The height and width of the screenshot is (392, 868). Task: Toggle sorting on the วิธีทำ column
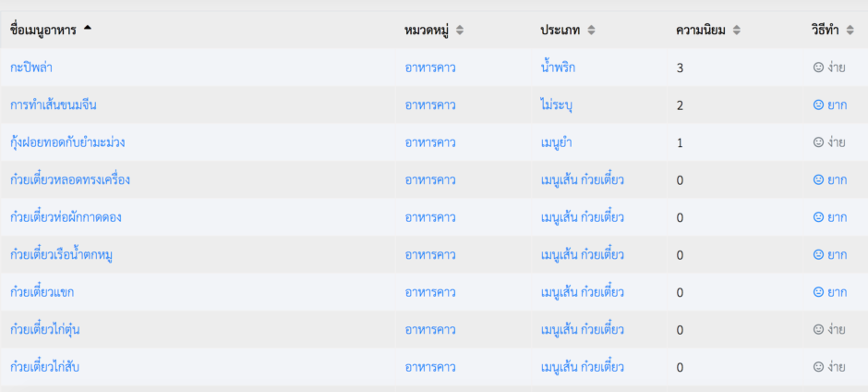[850, 31]
